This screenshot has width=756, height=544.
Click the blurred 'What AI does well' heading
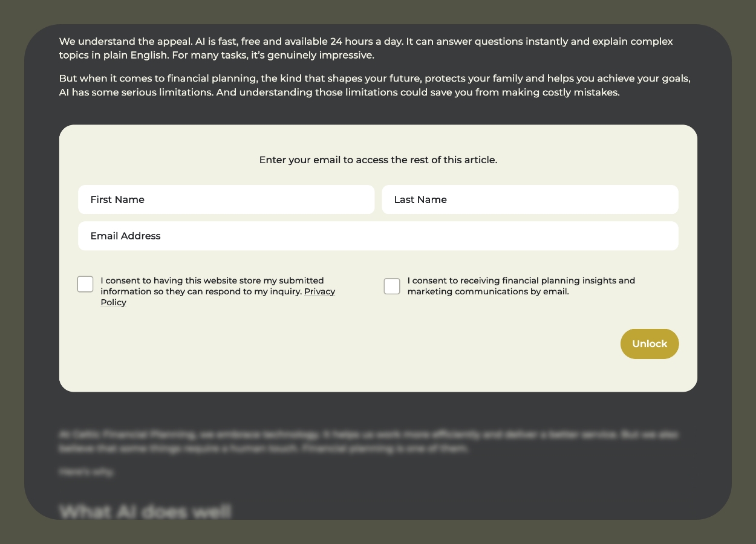[145, 511]
